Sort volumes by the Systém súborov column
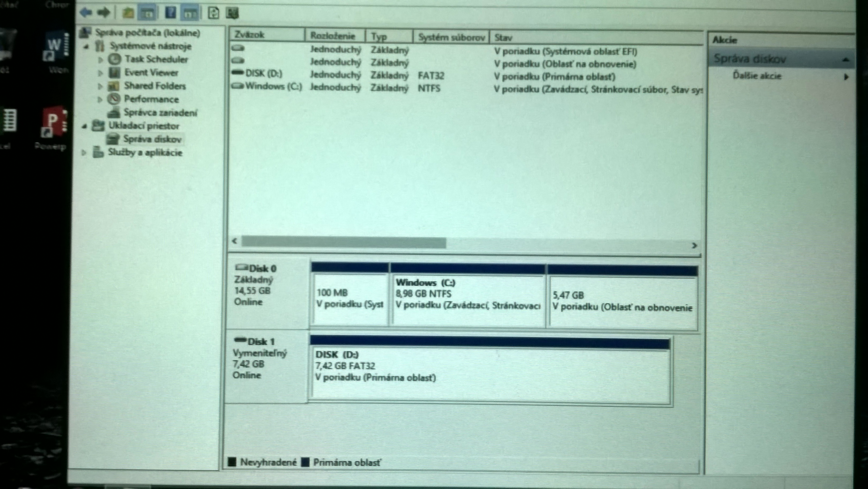868x489 pixels. pos(451,37)
